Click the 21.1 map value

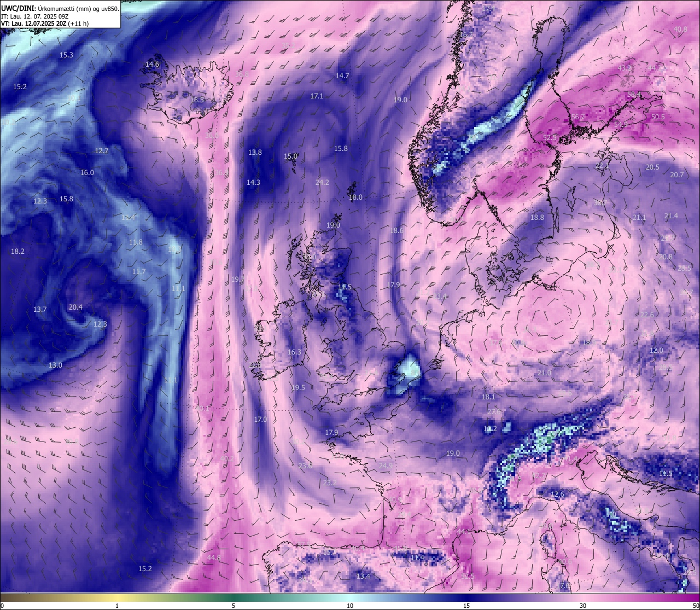pyautogui.click(x=639, y=217)
